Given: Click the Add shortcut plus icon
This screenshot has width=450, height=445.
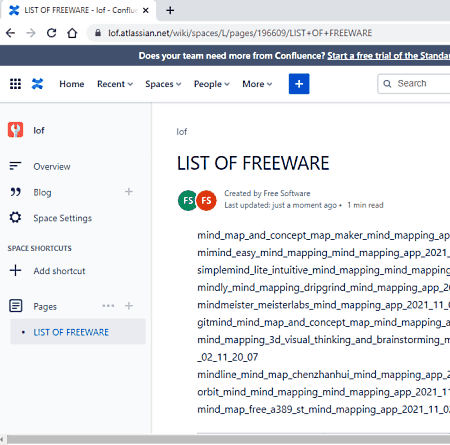Looking at the screenshot, I should click(15, 270).
